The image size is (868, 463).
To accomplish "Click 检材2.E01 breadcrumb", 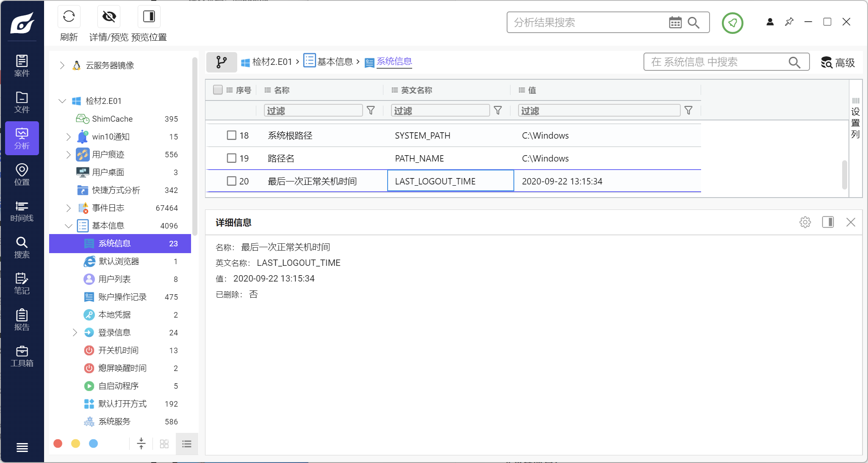I will (267, 62).
